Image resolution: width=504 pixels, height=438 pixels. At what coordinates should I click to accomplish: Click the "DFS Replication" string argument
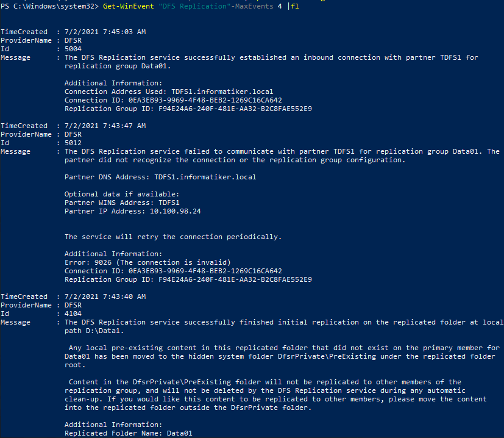pyautogui.click(x=193, y=6)
